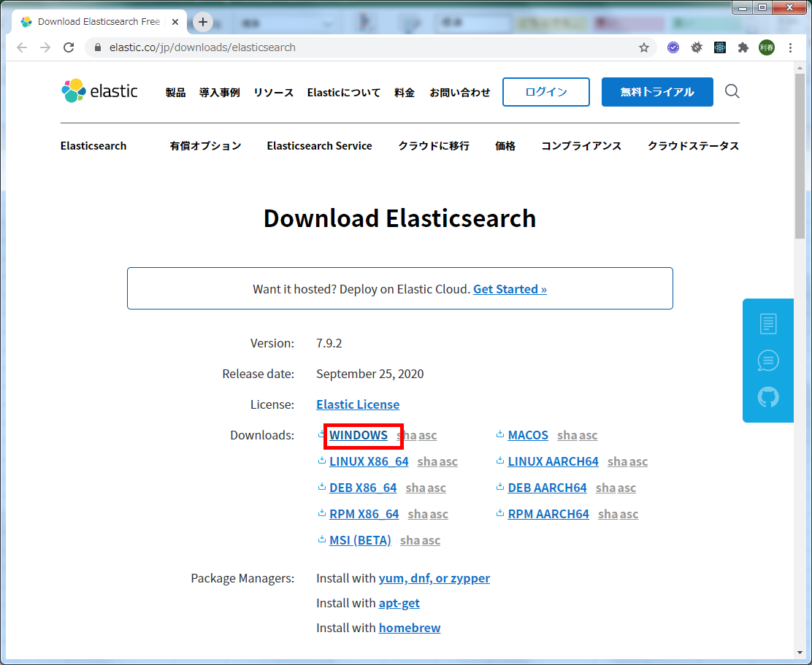Click the GitHub icon in side panel
812x665 pixels.
(x=768, y=397)
